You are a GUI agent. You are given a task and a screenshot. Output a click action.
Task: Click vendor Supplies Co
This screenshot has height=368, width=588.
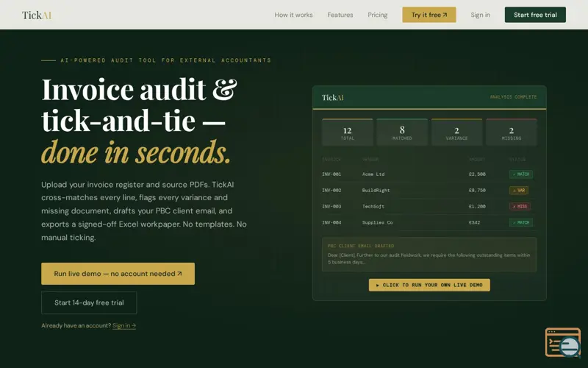coord(377,223)
